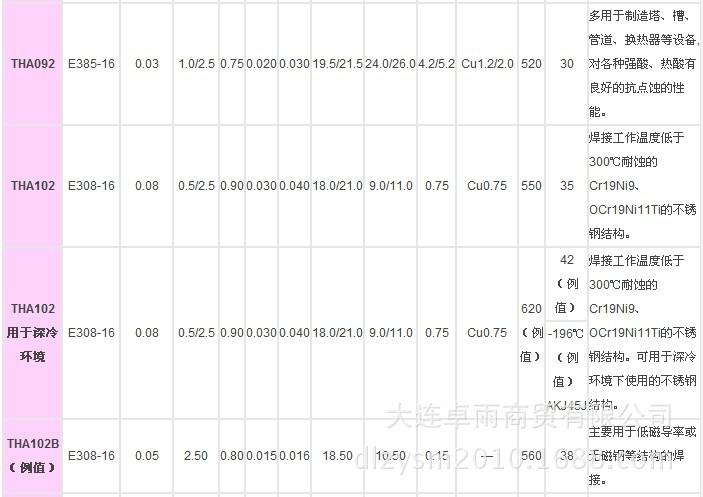The height and width of the screenshot is (497, 703).
Task: Click the 24.0/26.0 value cell
Action: tap(391, 63)
